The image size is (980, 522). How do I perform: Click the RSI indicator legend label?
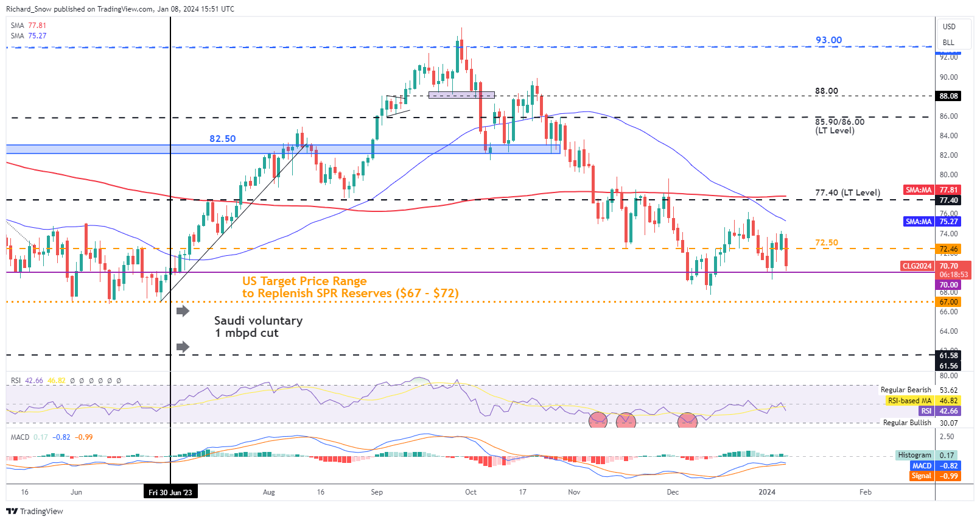click(x=16, y=381)
